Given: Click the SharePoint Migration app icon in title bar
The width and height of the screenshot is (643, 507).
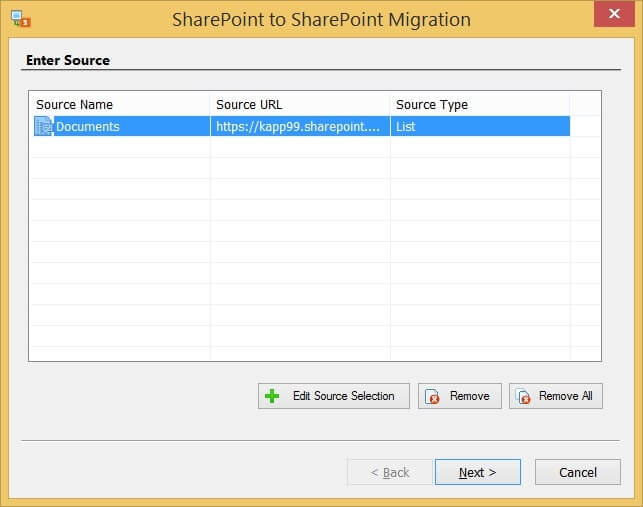Looking at the screenshot, I should (x=21, y=19).
